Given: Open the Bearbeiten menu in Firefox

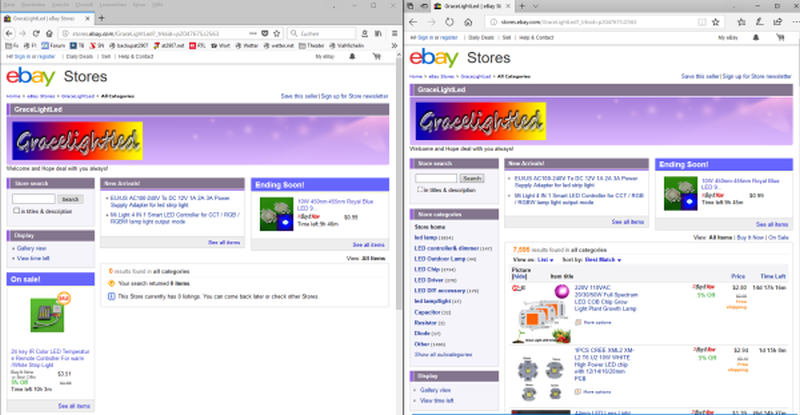Looking at the screenshot, I should tap(34, 5).
